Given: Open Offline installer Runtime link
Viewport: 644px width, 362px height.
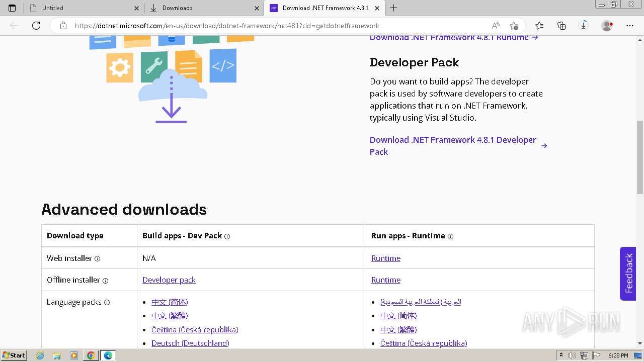Looking at the screenshot, I should (386, 280).
